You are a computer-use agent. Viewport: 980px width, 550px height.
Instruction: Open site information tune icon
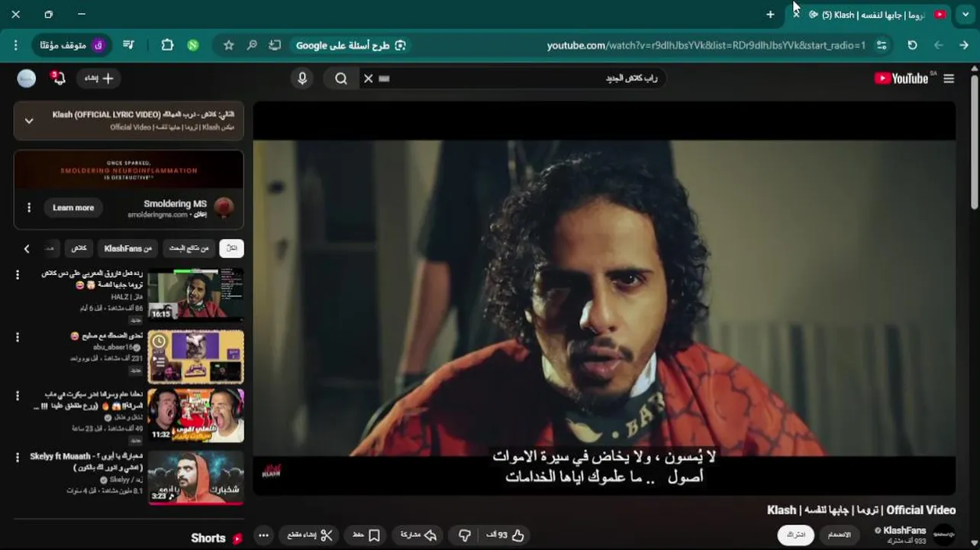tap(882, 46)
